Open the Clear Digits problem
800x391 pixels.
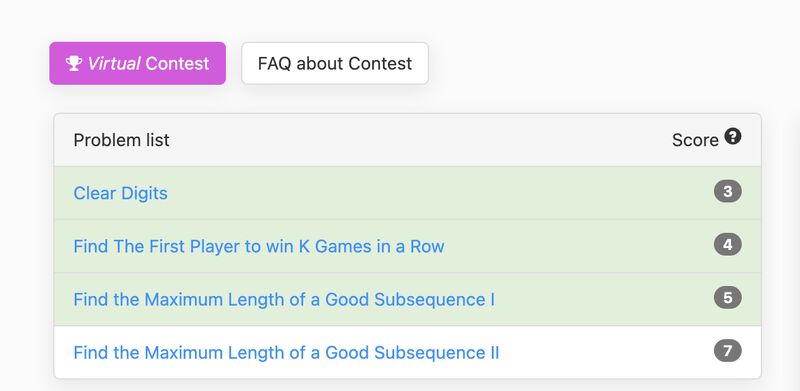(x=120, y=193)
